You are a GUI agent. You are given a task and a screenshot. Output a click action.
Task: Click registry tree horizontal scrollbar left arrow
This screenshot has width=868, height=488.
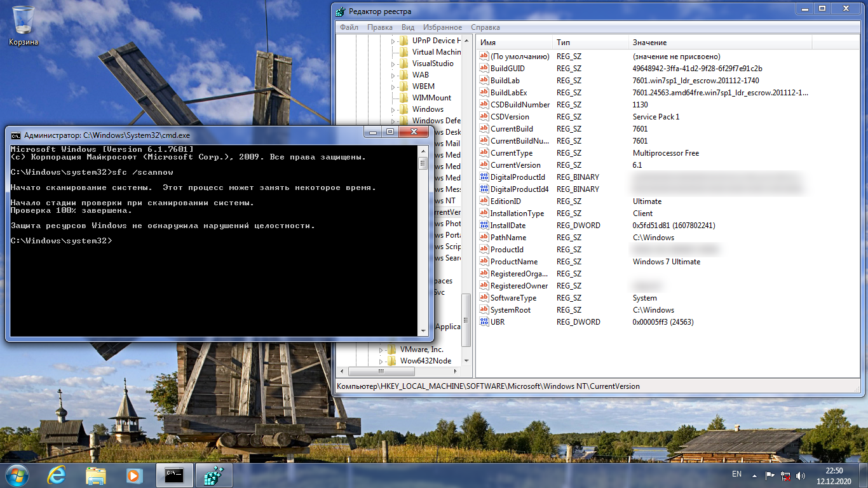(341, 371)
